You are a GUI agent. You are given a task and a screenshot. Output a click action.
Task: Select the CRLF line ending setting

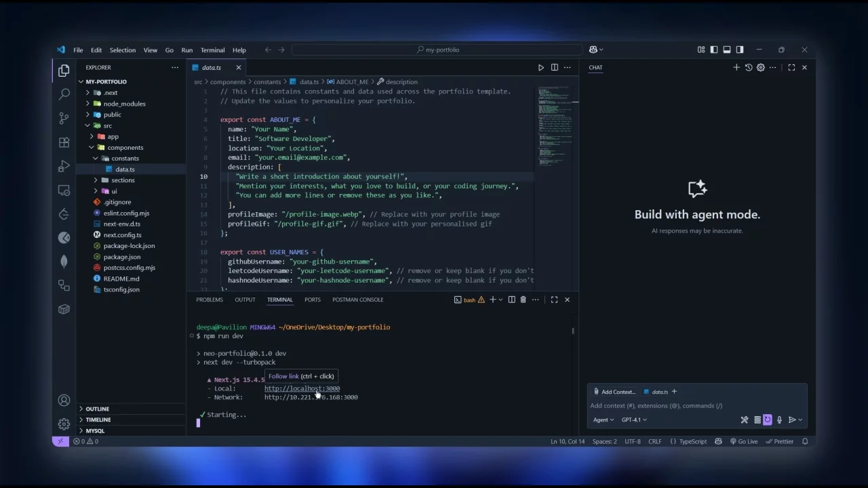[x=654, y=441]
